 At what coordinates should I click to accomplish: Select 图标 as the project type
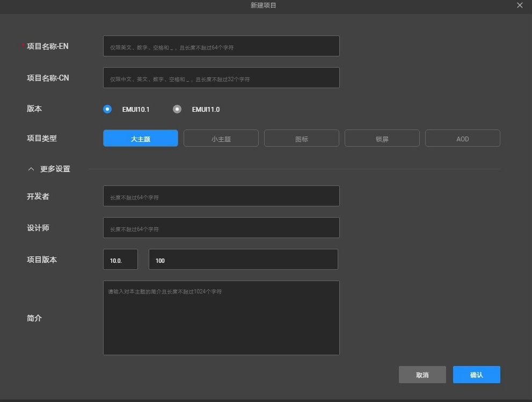[x=301, y=138]
